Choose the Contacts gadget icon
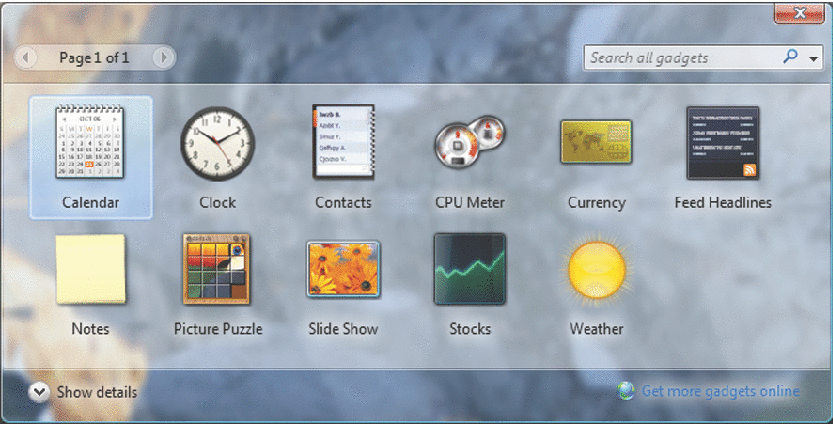The height and width of the screenshot is (424, 833). click(343, 142)
